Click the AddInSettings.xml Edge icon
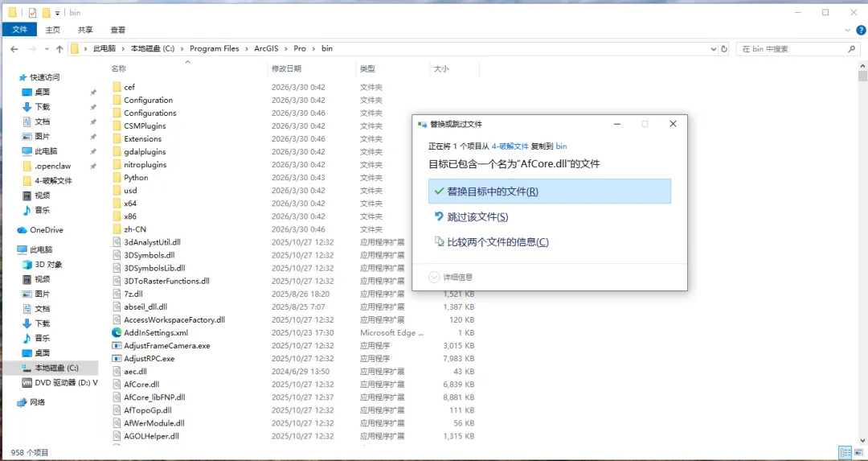The image size is (868, 461). coord(117,332)
